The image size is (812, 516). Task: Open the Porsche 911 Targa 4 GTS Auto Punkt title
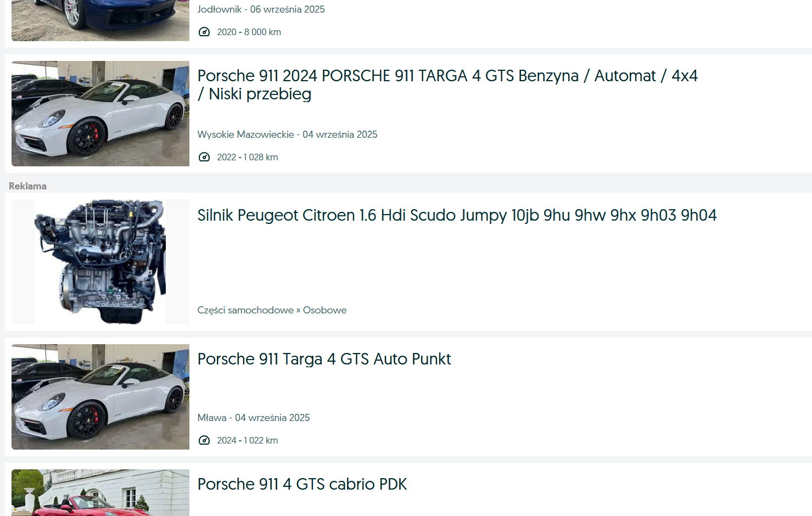click(324, 359)
